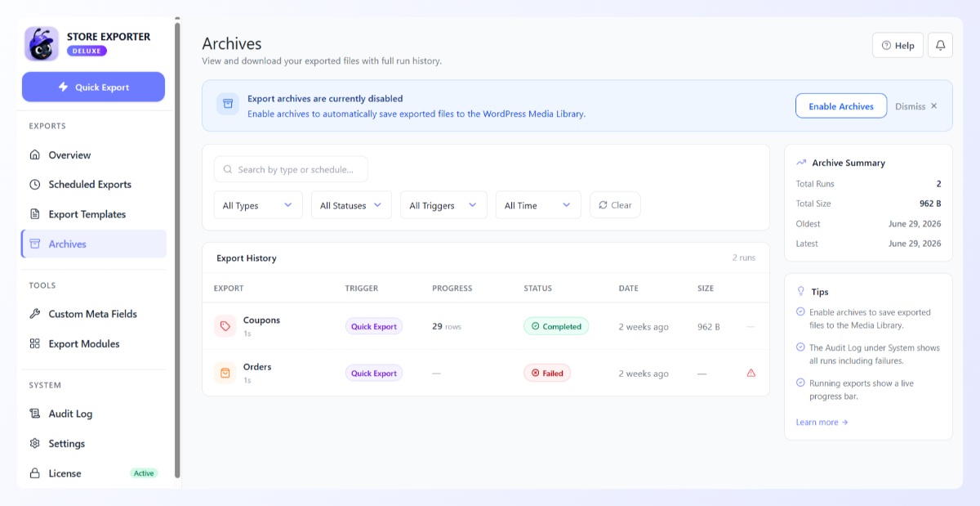Open Audit Log page
This screenshot has height=506, width=980.
pyautogui.click(x=94, y=414)
